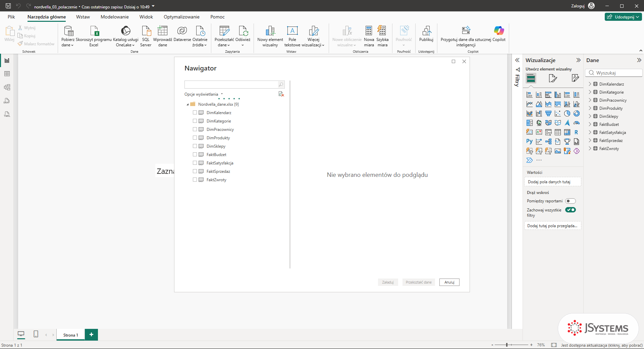Expand FaktSprzedaz in Dane pane

(x=590, y=140)
